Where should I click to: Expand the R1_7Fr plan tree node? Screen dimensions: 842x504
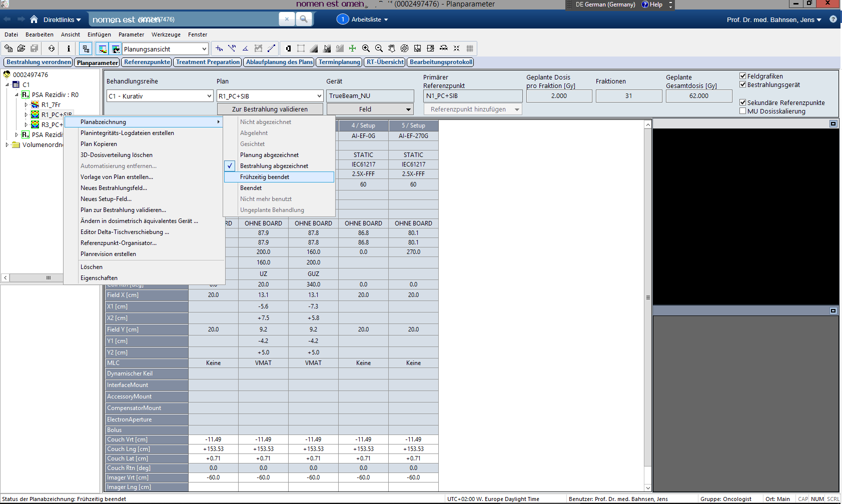(26, 105)
